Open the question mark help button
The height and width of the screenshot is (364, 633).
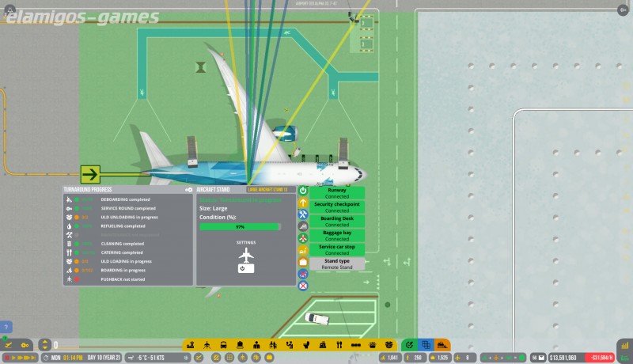[x=6, y=326]
